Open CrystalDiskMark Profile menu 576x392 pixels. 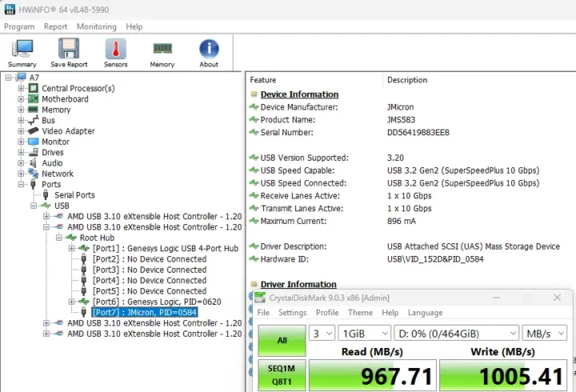pyautogui.click(x=327, y=312)
